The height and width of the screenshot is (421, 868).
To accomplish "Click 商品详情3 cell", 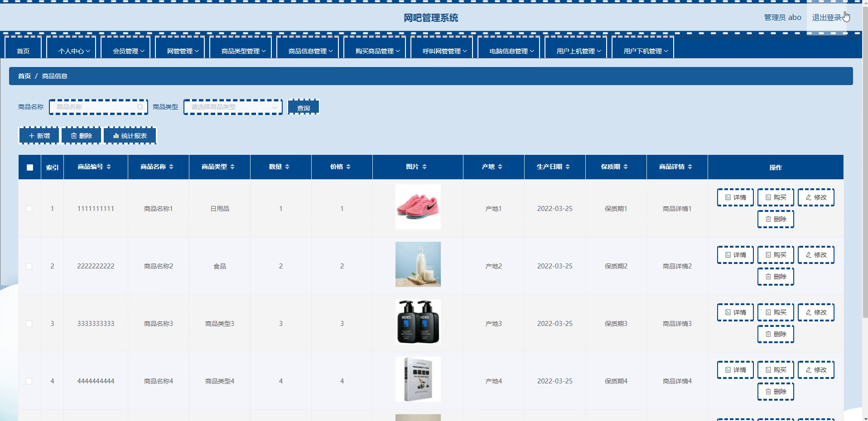I will 677,324.
